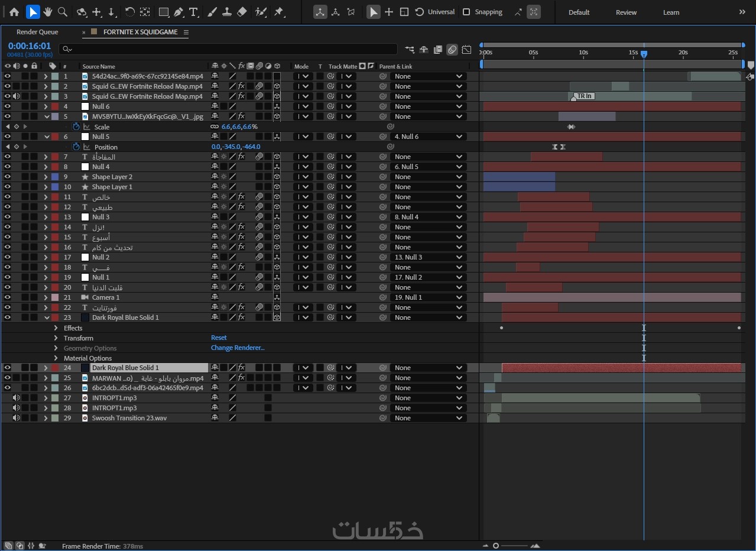756x551 pixels.
Task: Mute audio of INTROPT1.mp3 layer 27
Action: [17, 398]
